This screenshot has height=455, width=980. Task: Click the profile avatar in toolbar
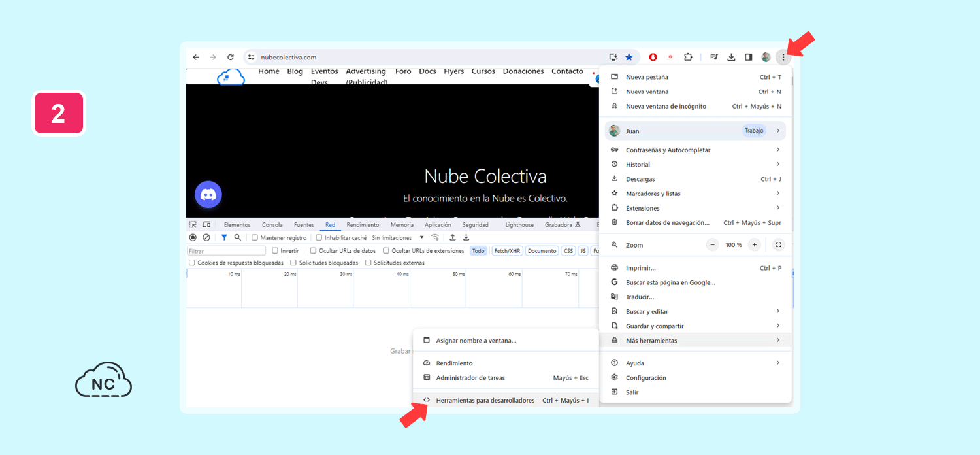click(x=766, y=58)
